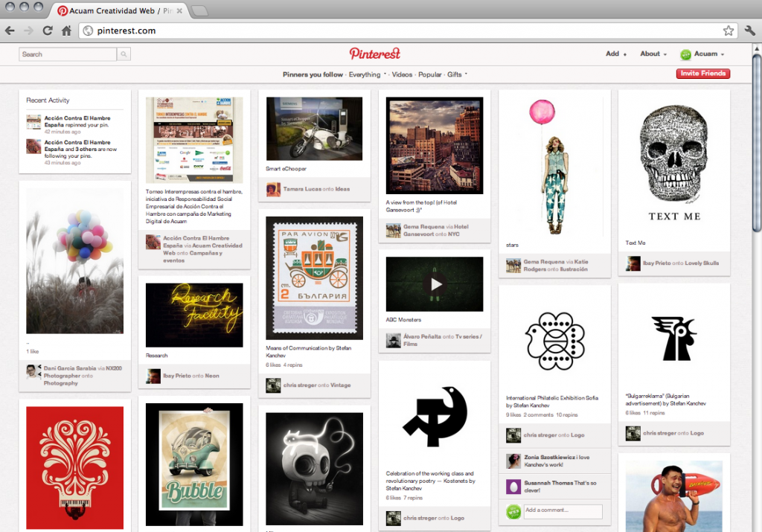Viewport: 762px width, 532px height.
Task: Click into the Add a comment field
Action: (563, 511)
